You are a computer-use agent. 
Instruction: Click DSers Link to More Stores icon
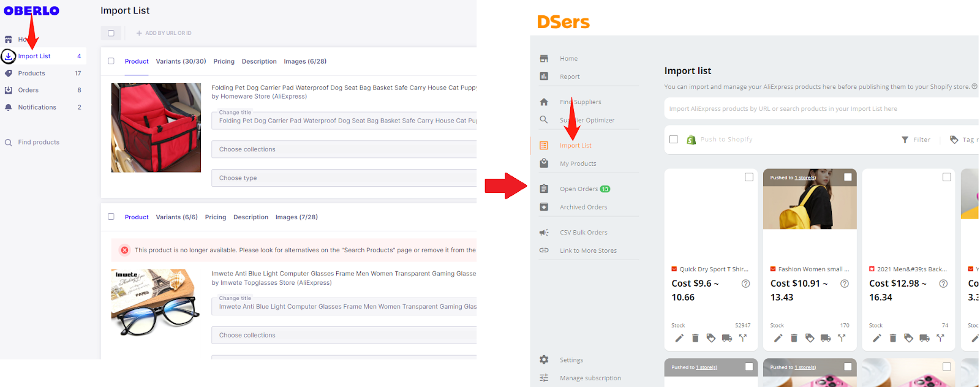544,250
